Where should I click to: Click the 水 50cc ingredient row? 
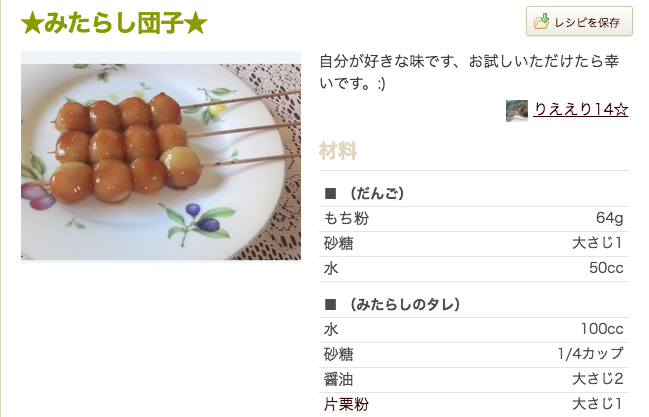474,269
